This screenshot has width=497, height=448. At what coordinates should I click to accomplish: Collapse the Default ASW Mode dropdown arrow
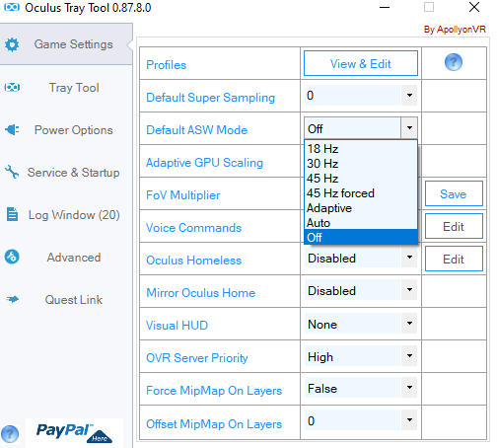(x=409, y=127)
